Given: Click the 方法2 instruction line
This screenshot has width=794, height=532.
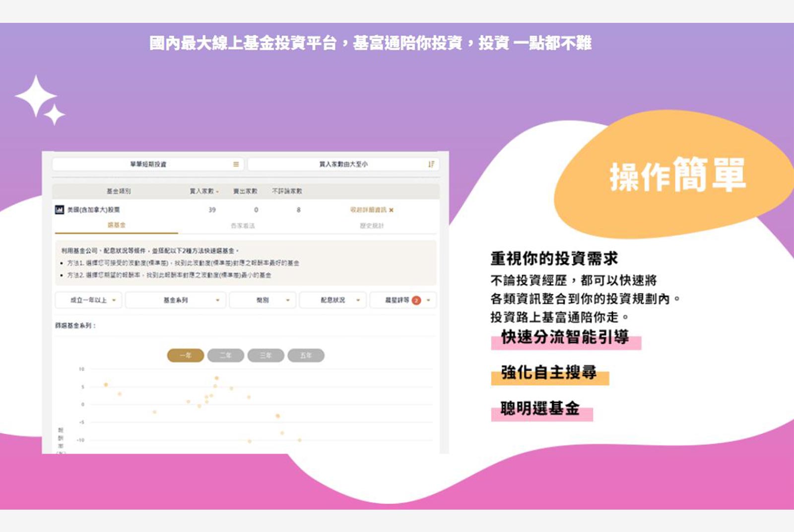Looking at the screenshot, I should [169, 275].
